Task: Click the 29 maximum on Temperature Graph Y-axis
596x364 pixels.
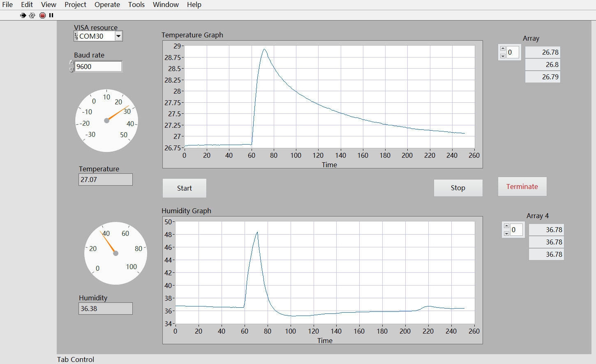Action: (177, 46)
